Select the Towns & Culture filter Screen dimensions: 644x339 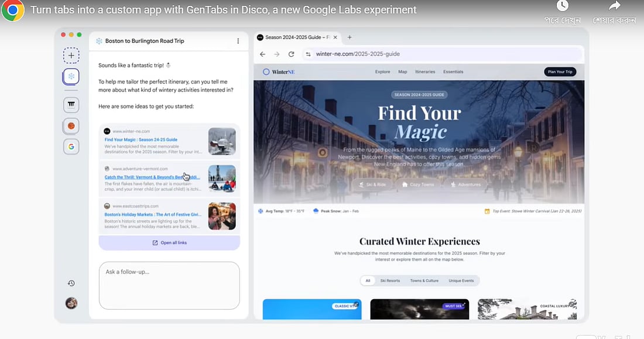click(x=424, y=280)
